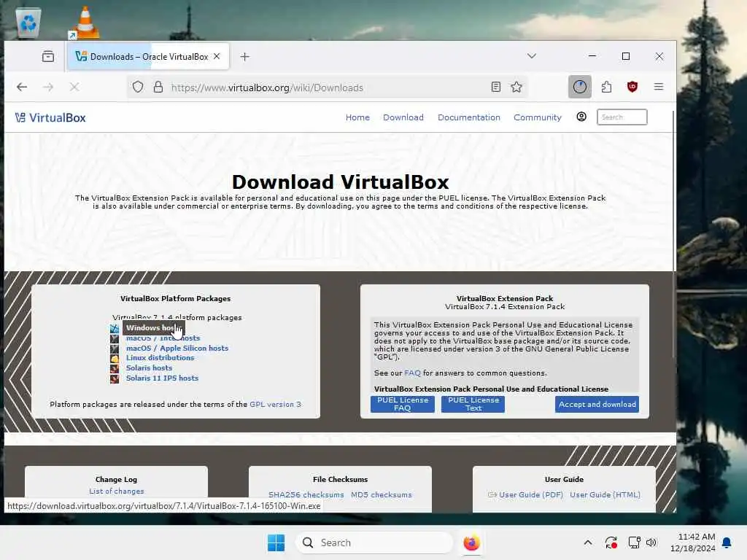Click the macOS / Apple Silicon hosts link
Screen dimensions: 747x560
click(177, 348)
